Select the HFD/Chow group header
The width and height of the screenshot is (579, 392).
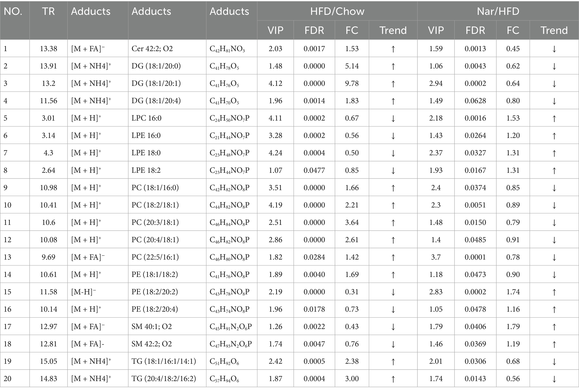pyautogui.click(x=337, y=11)
